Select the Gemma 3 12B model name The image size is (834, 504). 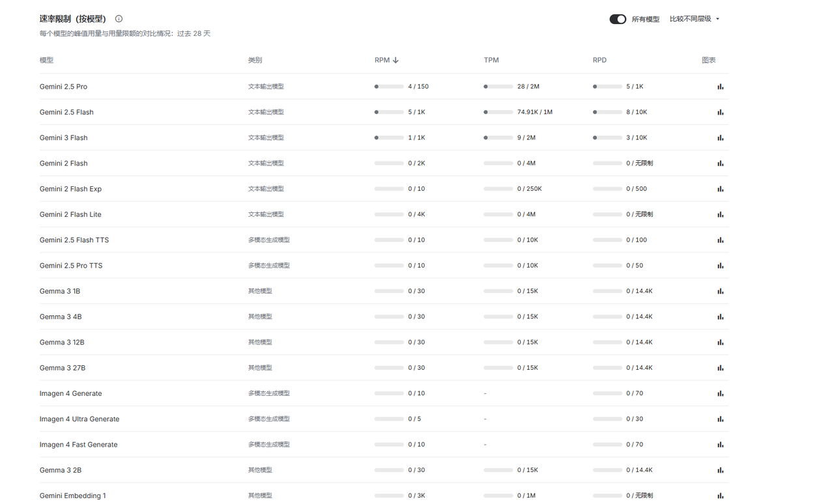(62, 342)
